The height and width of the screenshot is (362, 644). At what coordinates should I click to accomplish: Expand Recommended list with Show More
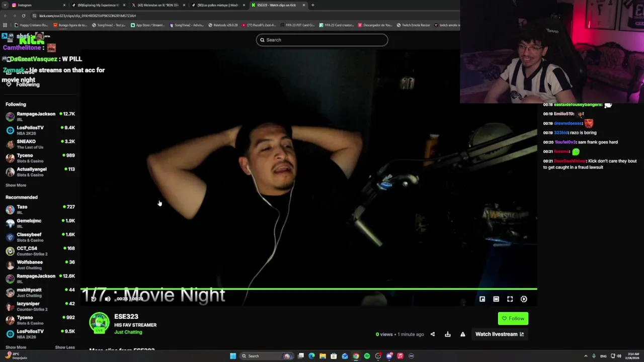pyautogui.click(x=16, y=347)
